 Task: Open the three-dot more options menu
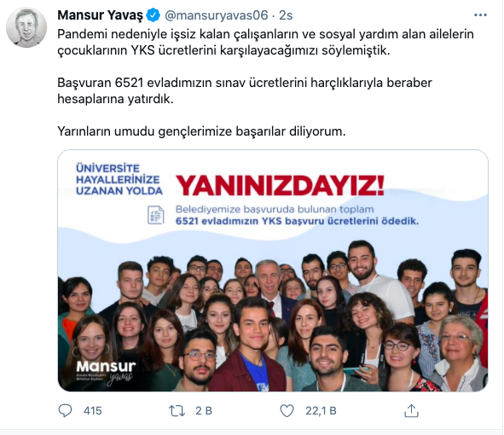[480, 15]
